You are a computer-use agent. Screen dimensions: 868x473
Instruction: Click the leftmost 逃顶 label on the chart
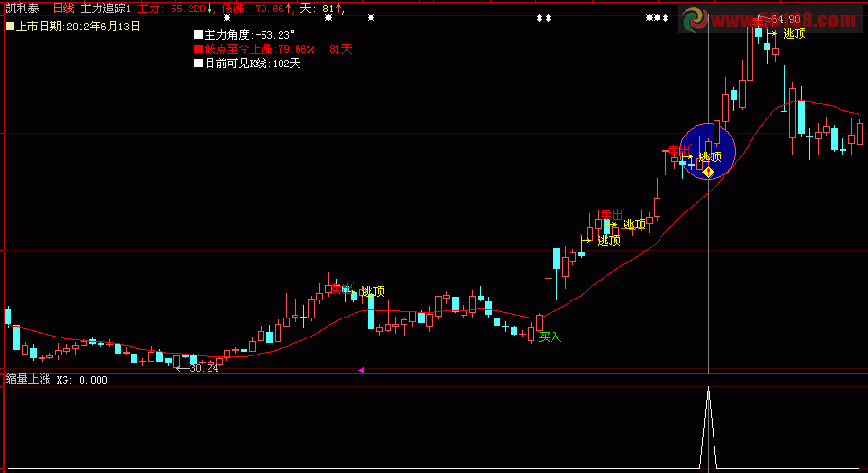pos(372,291)
